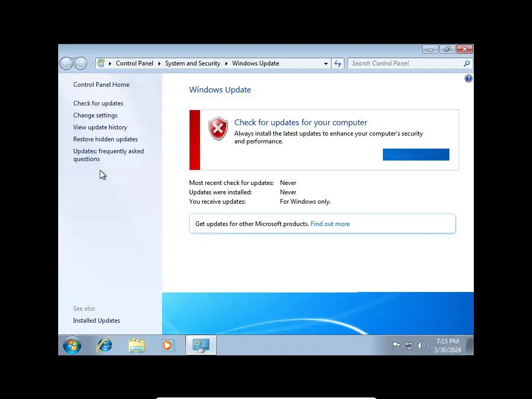Open recent pages dropdown next to Forward
This screenshot has width=532, height=399.
tap(90, 64)
